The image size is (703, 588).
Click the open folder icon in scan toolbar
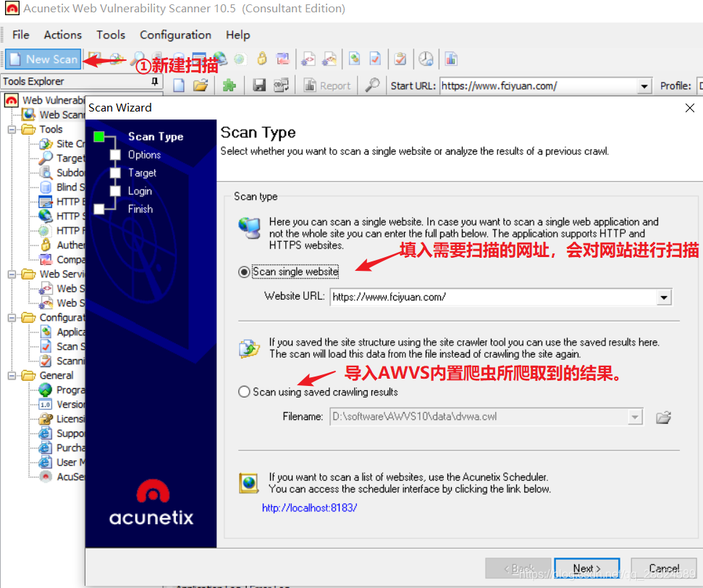pyautogui.click(x=201, y=85)
